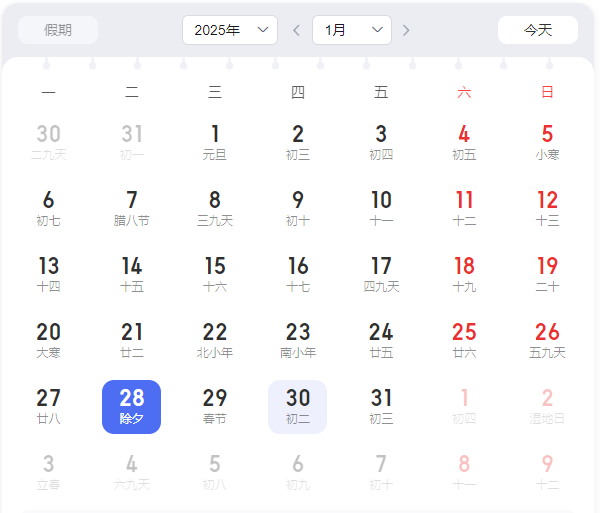The height and width of the screenshot is (513, 600).
Task: Click the 假期 holiday button
Action: [58, 30]
